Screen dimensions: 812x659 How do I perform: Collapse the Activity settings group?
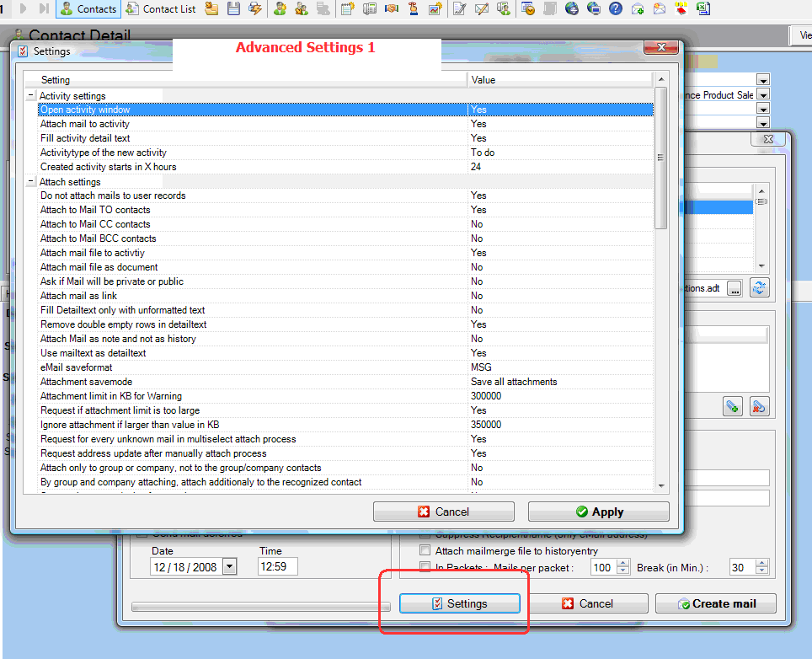tap(31, 96)
